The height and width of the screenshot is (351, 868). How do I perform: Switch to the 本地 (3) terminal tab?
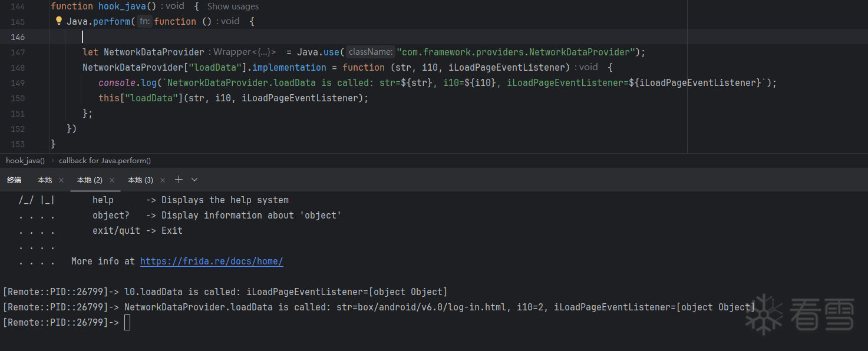[140, 180]
